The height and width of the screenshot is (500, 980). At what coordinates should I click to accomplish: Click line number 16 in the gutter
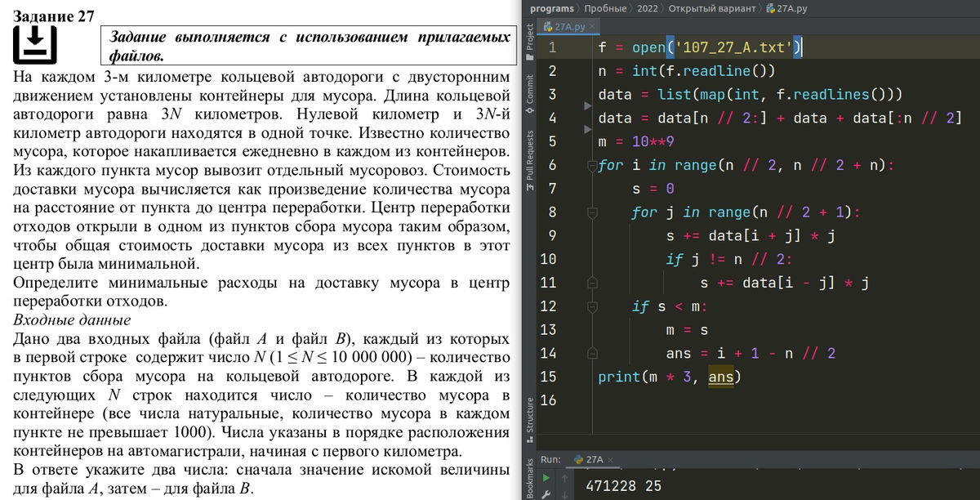548,401
